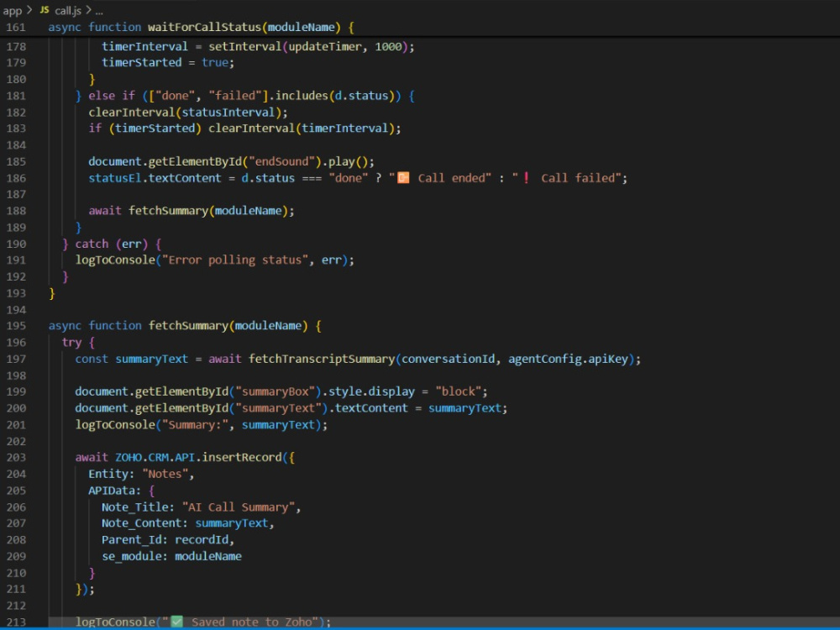840x630 pixels.
Task: Click the Call ended string text
Action: click(451, 178)
